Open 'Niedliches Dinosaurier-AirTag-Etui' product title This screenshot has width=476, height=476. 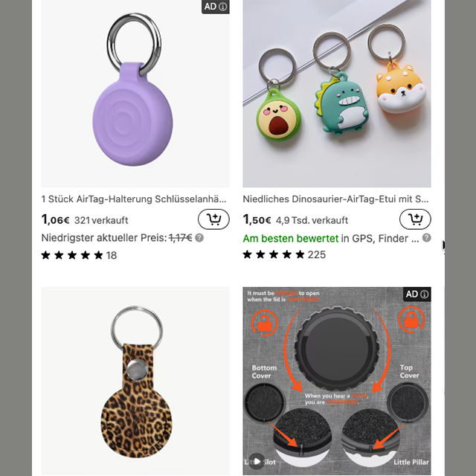pyautogui.click(x=335, y=199)
